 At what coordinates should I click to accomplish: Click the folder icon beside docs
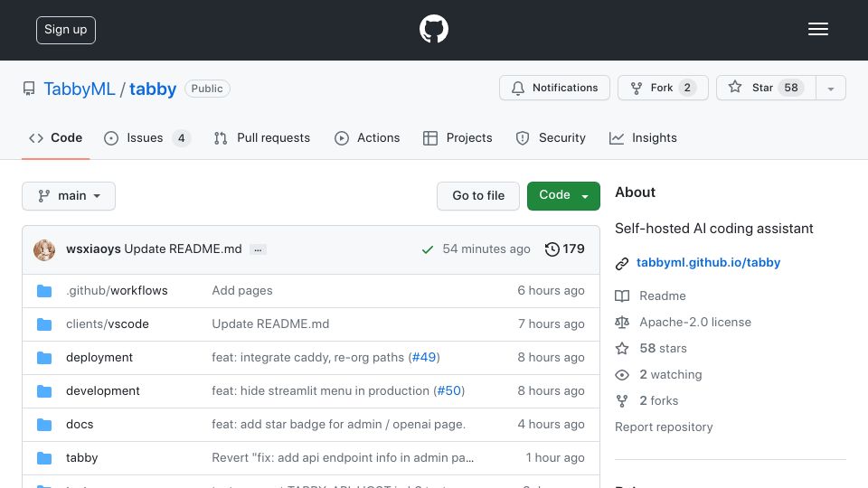click(x=44, y=425)
